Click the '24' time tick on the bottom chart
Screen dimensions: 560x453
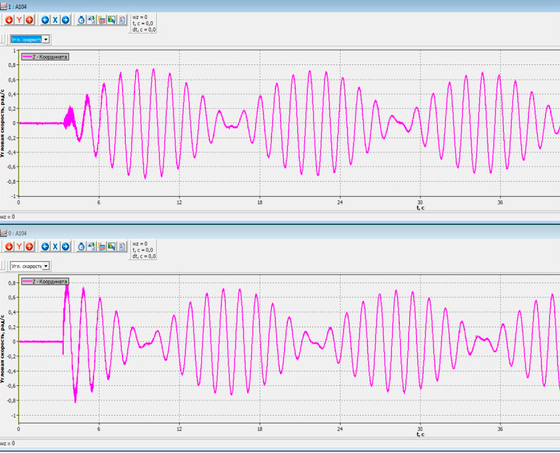pyautogui.click(x=340, y=429)
